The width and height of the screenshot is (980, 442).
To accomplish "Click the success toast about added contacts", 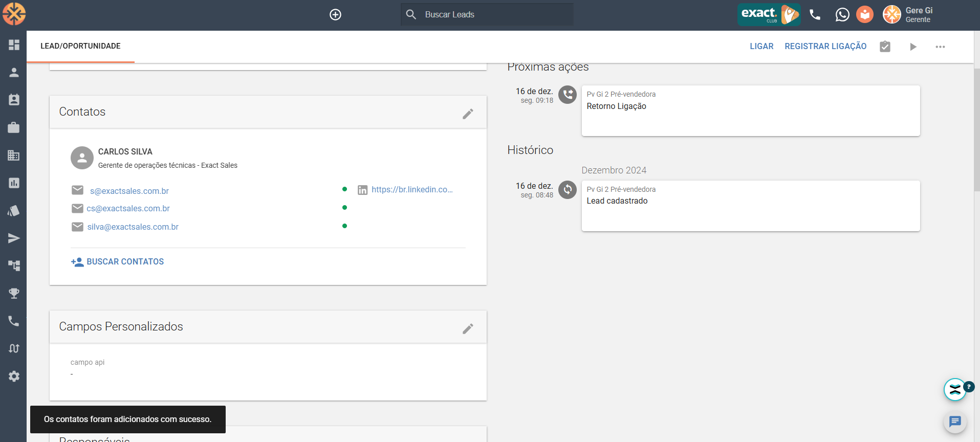I will [128, 419].
